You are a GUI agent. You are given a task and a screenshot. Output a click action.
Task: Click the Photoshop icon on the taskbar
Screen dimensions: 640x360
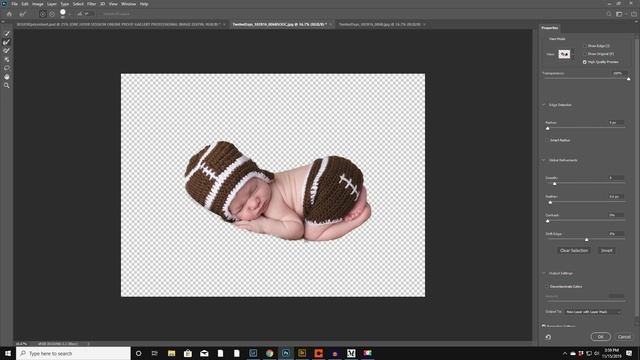[x=286, y=353]
